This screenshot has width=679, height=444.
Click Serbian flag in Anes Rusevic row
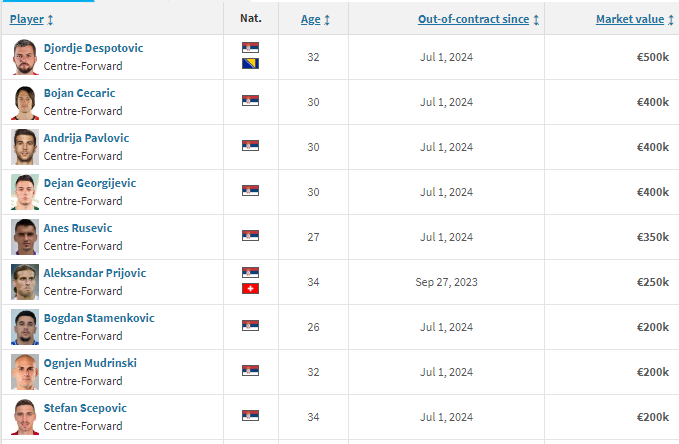coord(250,236)
